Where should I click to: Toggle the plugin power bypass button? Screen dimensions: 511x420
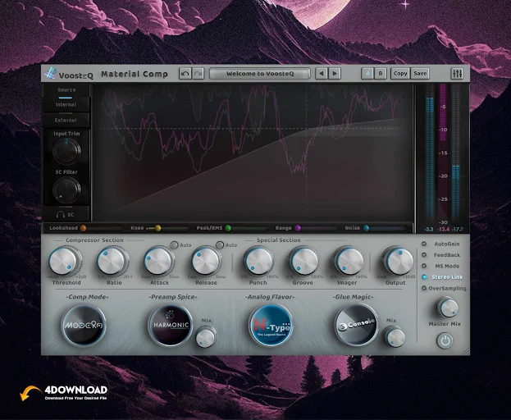(x=445, y=340)
